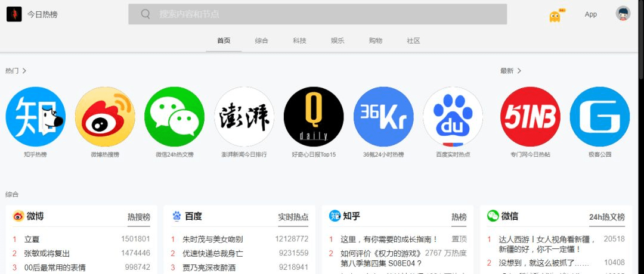The image size is (644, 274).
Task: Open the user avatar in header
Action: [x=623, y=14]
